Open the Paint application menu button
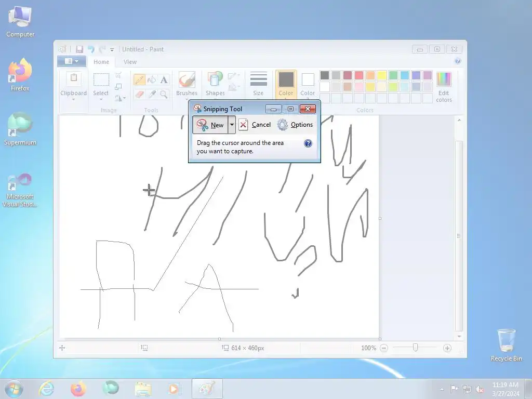Screen dimensions: 532x399 point(72,61)
